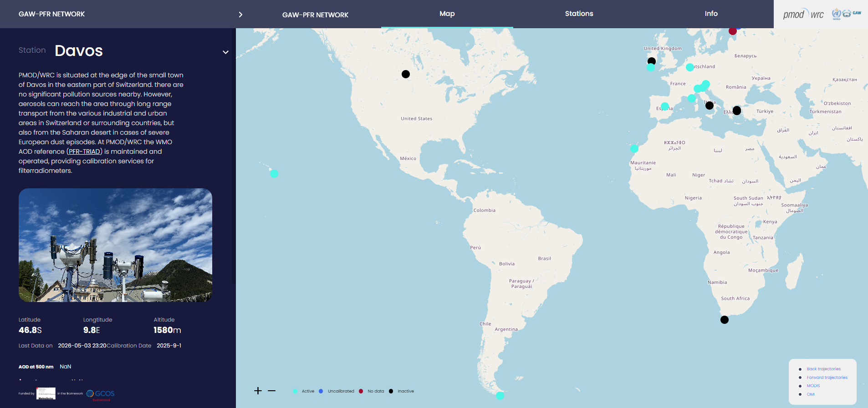Click the pmod wrc logo
Viewport: 868px width, 408px height.
click(803, 15)
